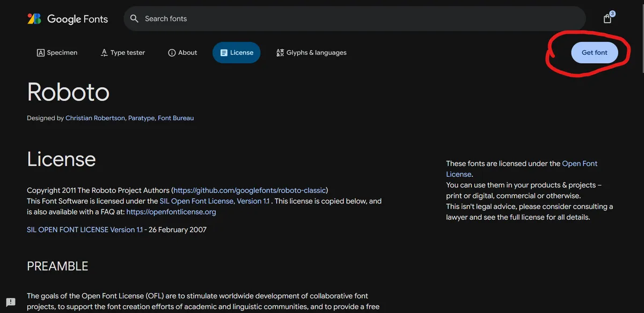644x313 pixels.
Task: Click 'Copyright 2011 The Roboto Project Authors' text
Action: click(98, 190)
